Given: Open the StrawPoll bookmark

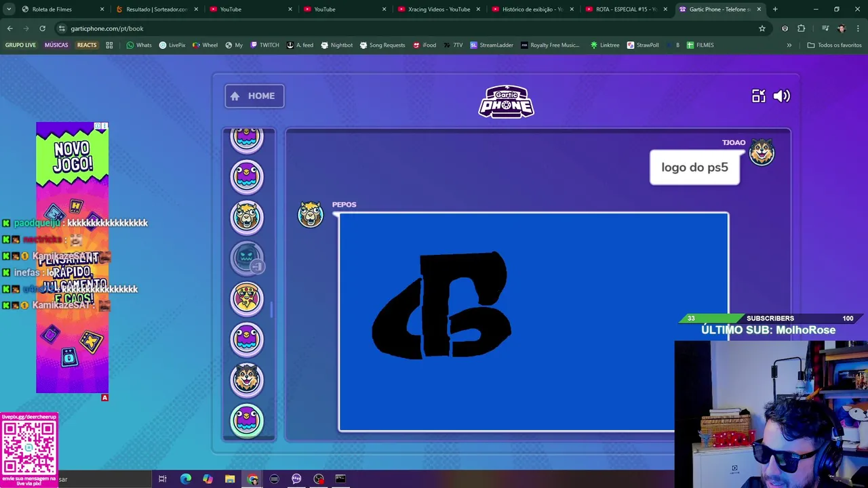Looking at the screenshot, I should 642,45.
